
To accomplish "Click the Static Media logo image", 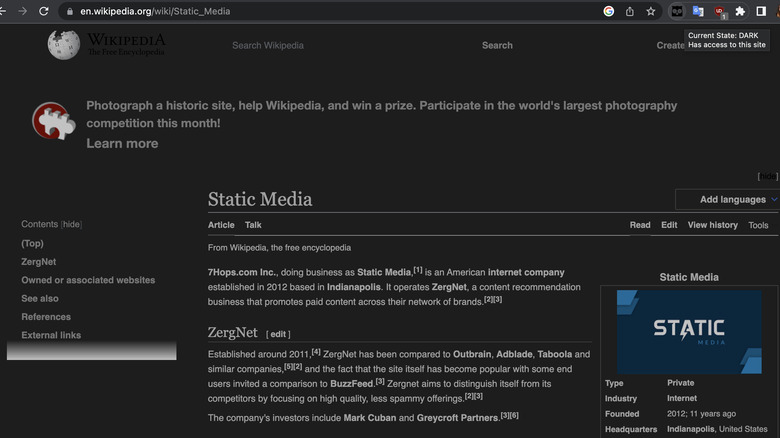I will [x=689, y=331].
